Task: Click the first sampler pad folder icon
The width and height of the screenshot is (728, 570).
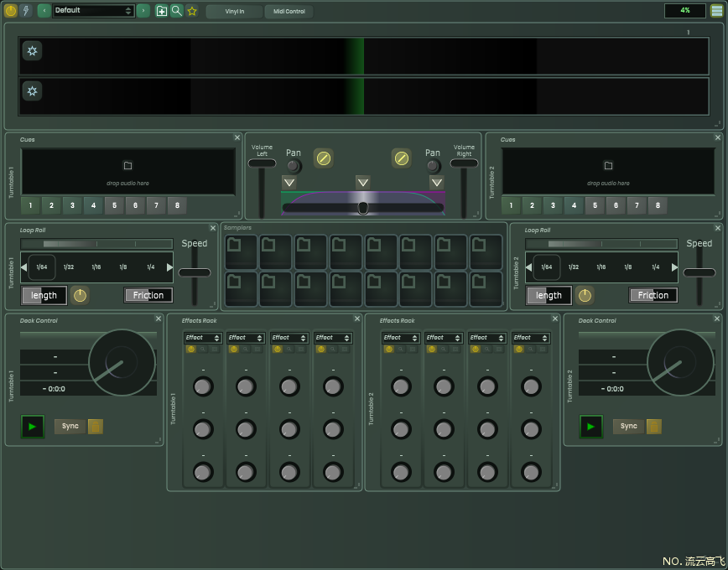Action: (x=234, y=245)
